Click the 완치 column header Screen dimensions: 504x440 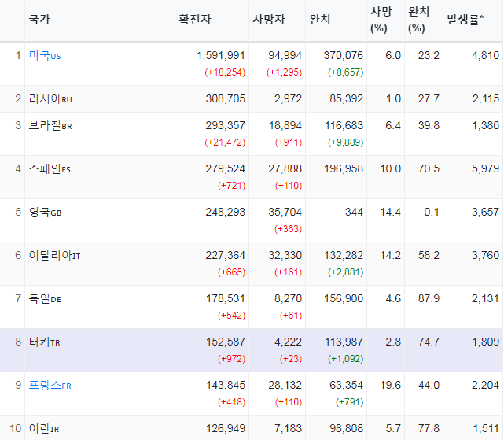coord(319,20)
